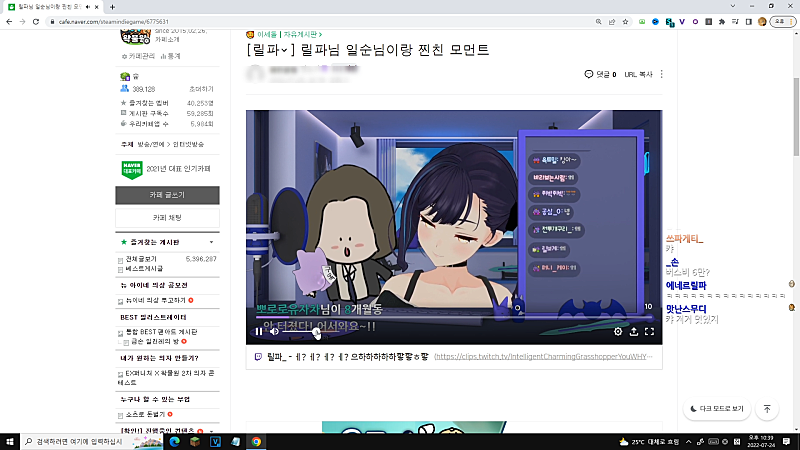Image resolution: width=800 pixels, height=450 pixels.
Task: Click the video share upload icon
Action: tap(634, 332)
